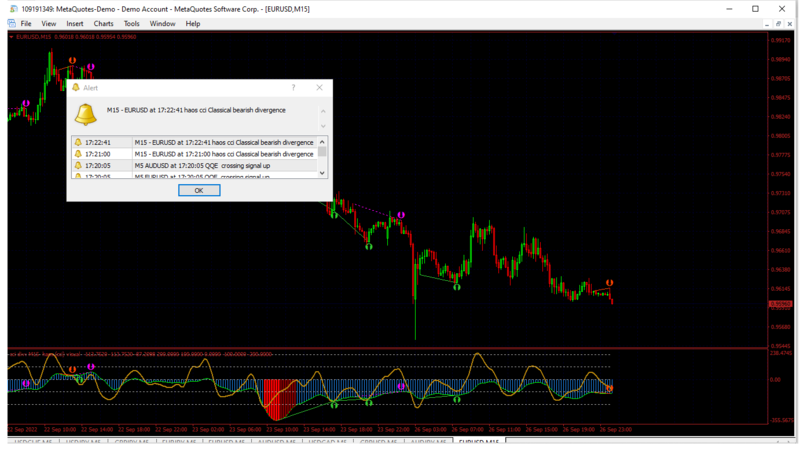Click the 0.99170 price axis label
This screenshot has height=454, width=800.
(x=781, y=40)
